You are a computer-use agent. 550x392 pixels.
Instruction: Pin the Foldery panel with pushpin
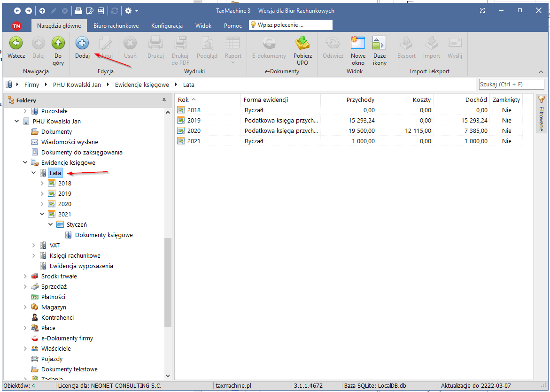(164, 100)
